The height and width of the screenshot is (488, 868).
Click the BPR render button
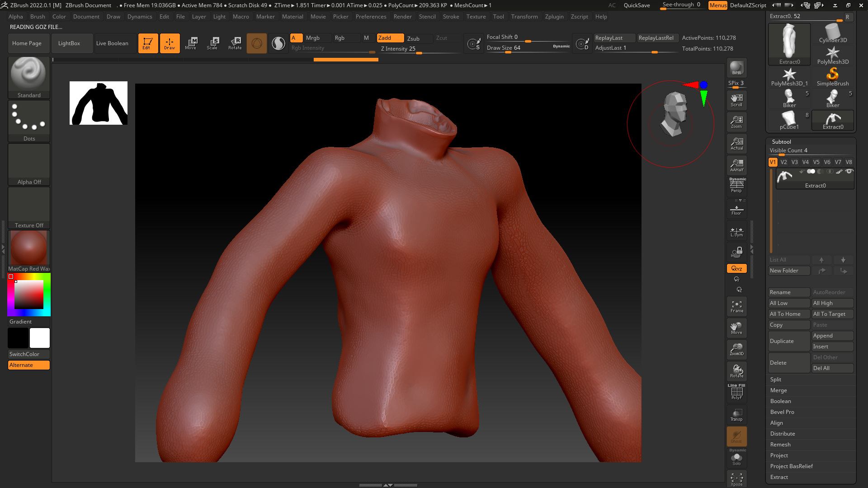[736, 68]
